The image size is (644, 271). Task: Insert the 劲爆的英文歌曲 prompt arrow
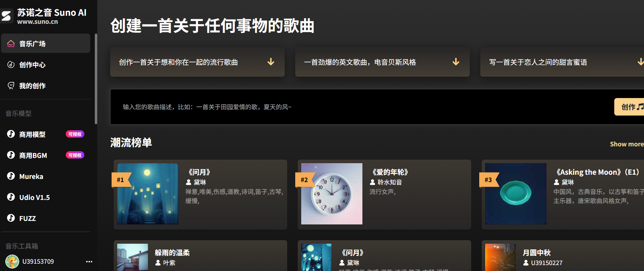[x=456, y=62]
